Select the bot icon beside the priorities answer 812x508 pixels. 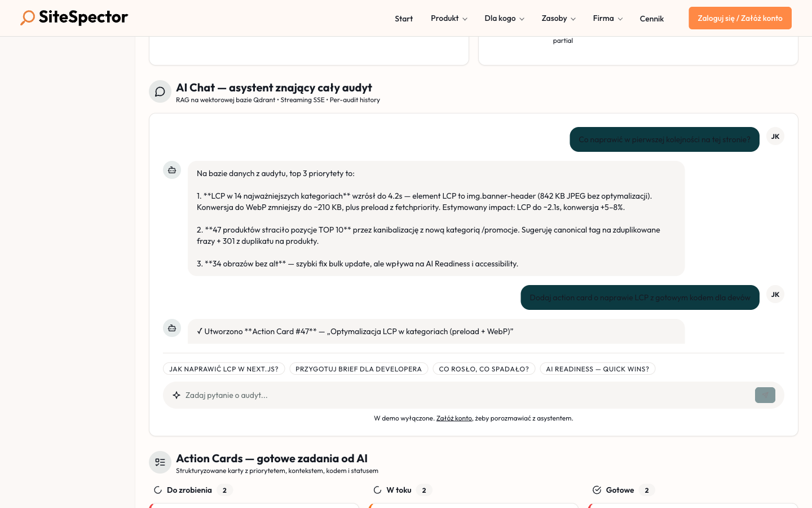(x=172, y=169)
